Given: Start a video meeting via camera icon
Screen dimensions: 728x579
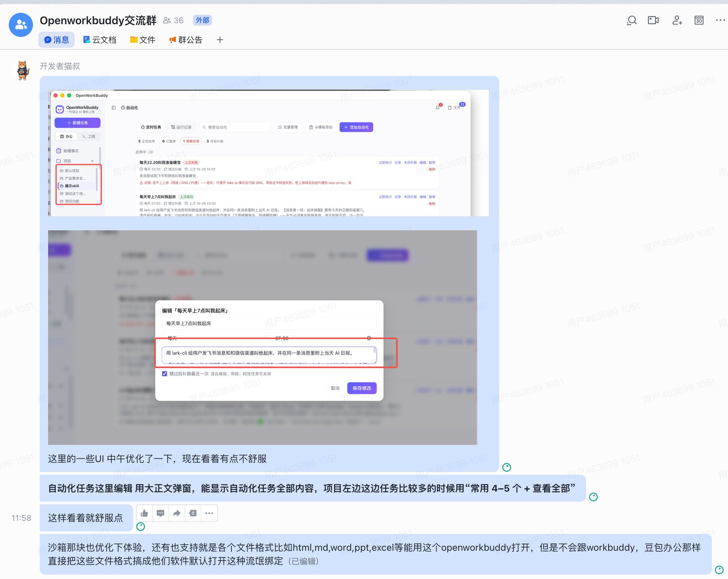Looking at the screenshot, I should (653, 20).
